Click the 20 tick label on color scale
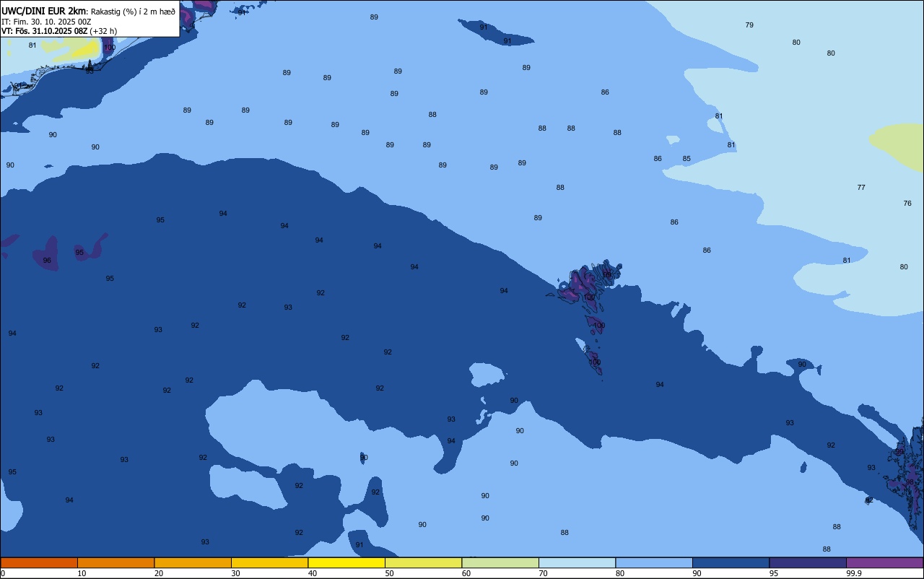Image resolution: width=924 pixels, height=579 pixels. [x=159, y=573]
